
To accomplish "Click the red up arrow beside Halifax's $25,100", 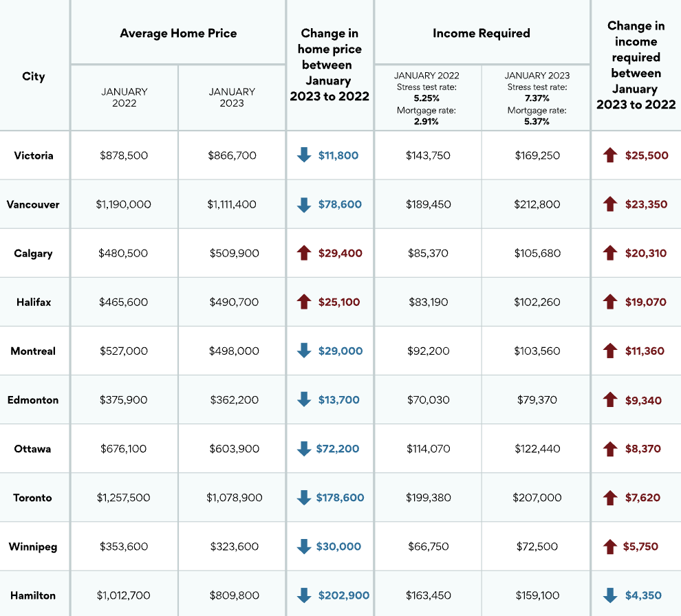I will click(304, 302).
